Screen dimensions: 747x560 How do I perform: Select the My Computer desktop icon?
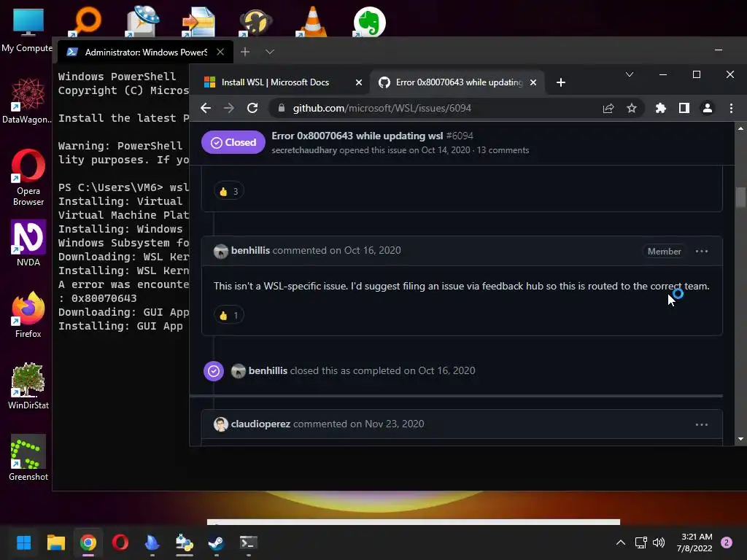click(27, 30)
